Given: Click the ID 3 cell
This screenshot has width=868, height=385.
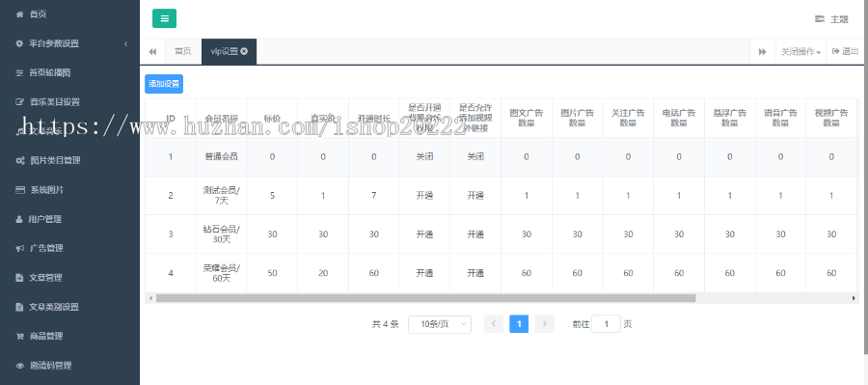Looking at the screenshot, I should point(171,234).
